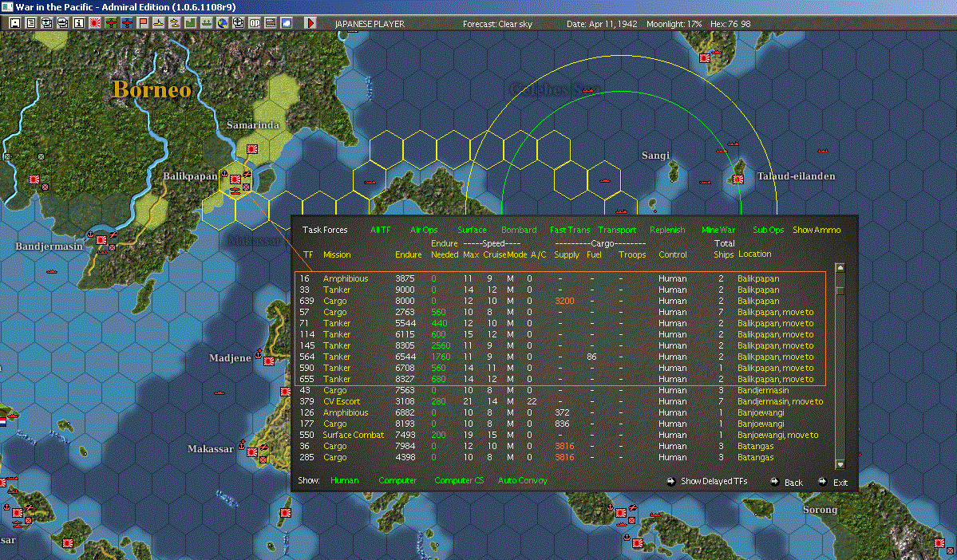Select the red plane on blue icon
Screen dimensions: 957x560
[127, 23]
